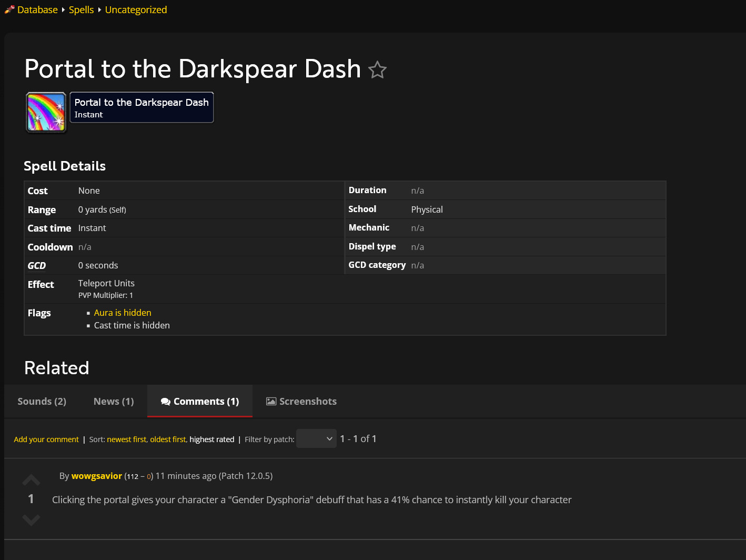This screenshot has width=746, height=560.
Task: View wowgsavior's user profile
Action: click(x=97, y=476)
